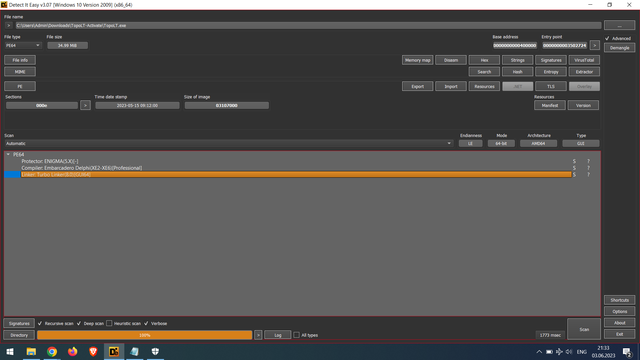This screenshot has width=640, height=360.
Task: Open the Disasm view
Action: click(x=451, y=60)
